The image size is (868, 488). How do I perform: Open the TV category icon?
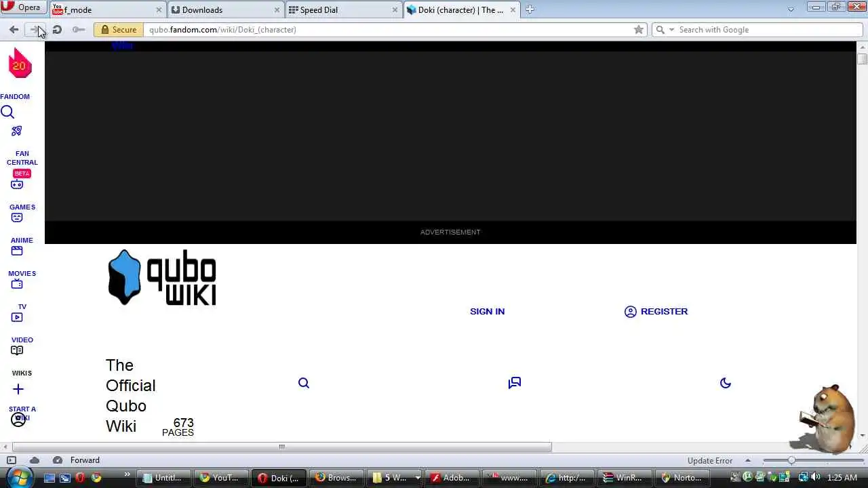tap(17, 284)
